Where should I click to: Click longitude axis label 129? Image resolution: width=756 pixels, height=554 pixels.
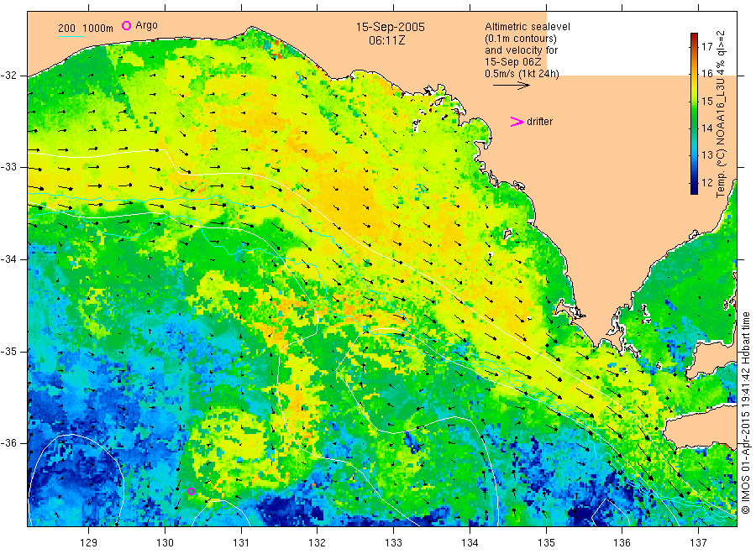pos(89,543)
